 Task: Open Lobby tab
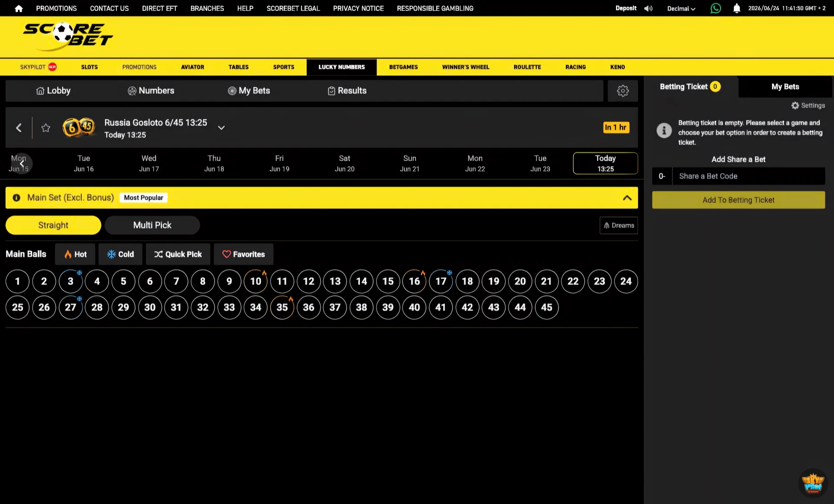point(53,91)
